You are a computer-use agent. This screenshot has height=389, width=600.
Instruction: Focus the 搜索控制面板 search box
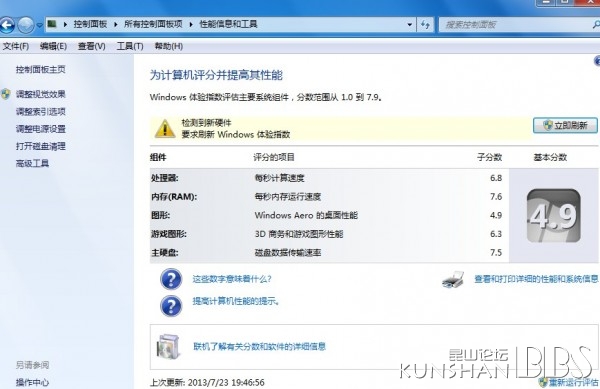coord(517,25)
